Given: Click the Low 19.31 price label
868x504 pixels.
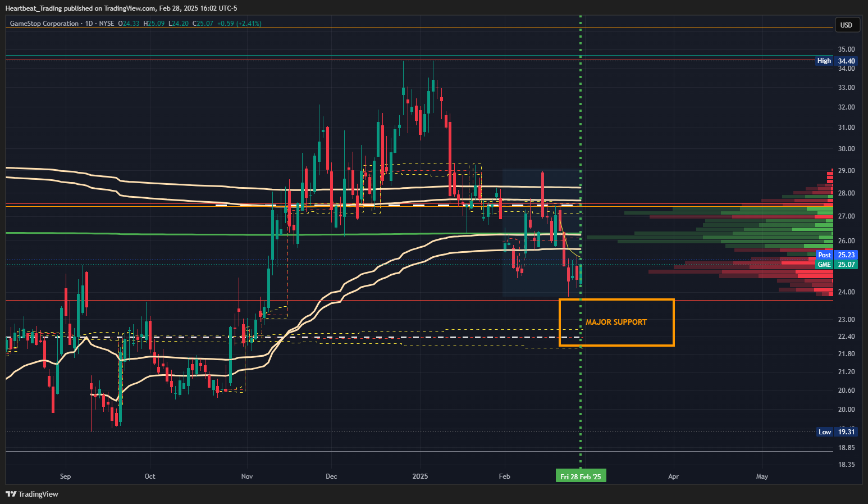Looking at the screenshot, I should pos(836,432).
